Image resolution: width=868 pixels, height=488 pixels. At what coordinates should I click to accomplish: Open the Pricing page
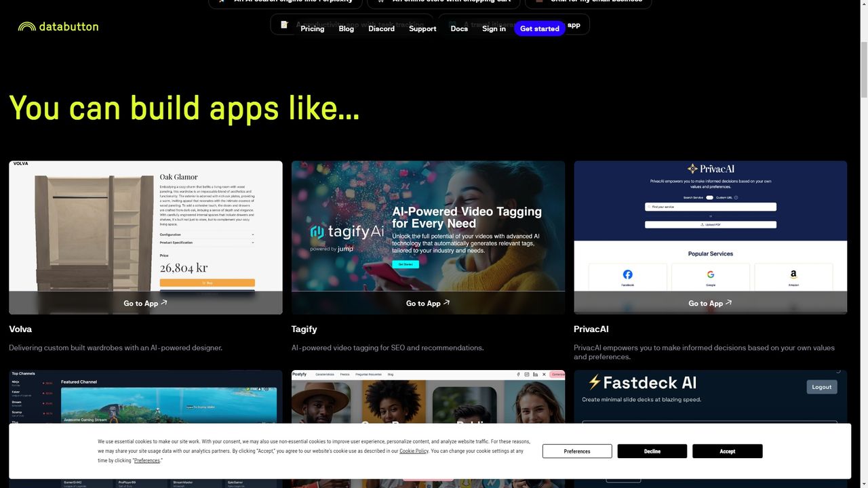click(313, 28)
